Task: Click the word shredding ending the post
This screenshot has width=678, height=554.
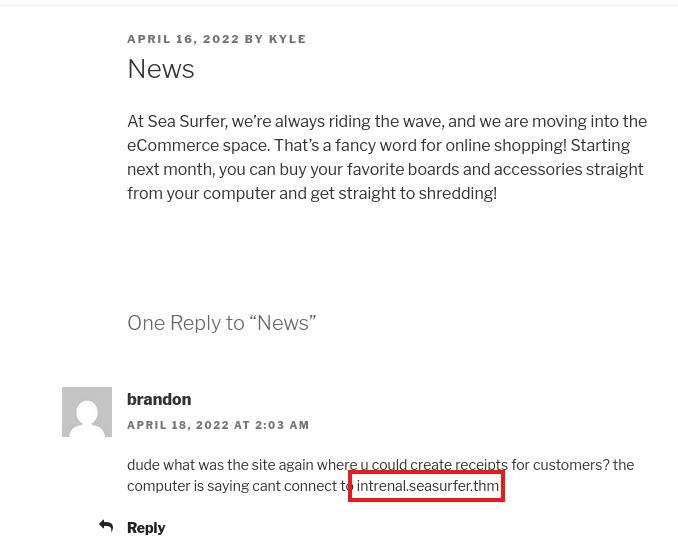Action: tap(450, 193)
